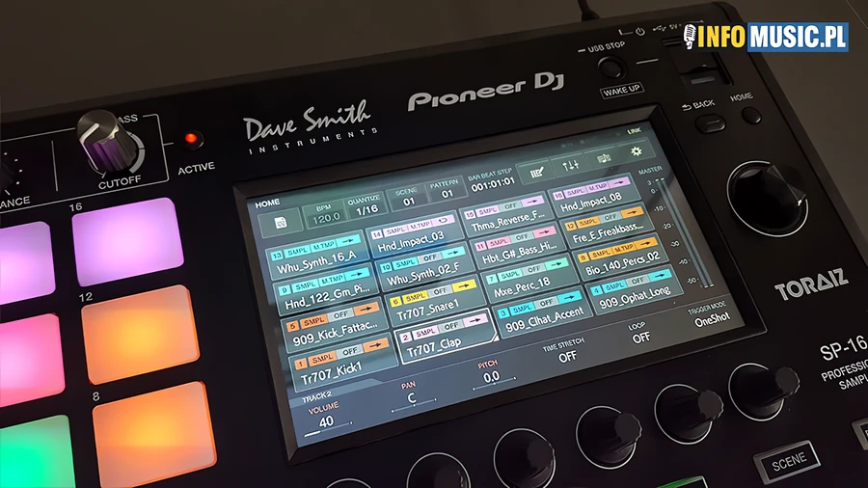The width and height of the screenshot is (868, 488).
Task: Tap arrow icon on track 9 Hnd_122_Gm_Pi
Action: click(358, 274)
